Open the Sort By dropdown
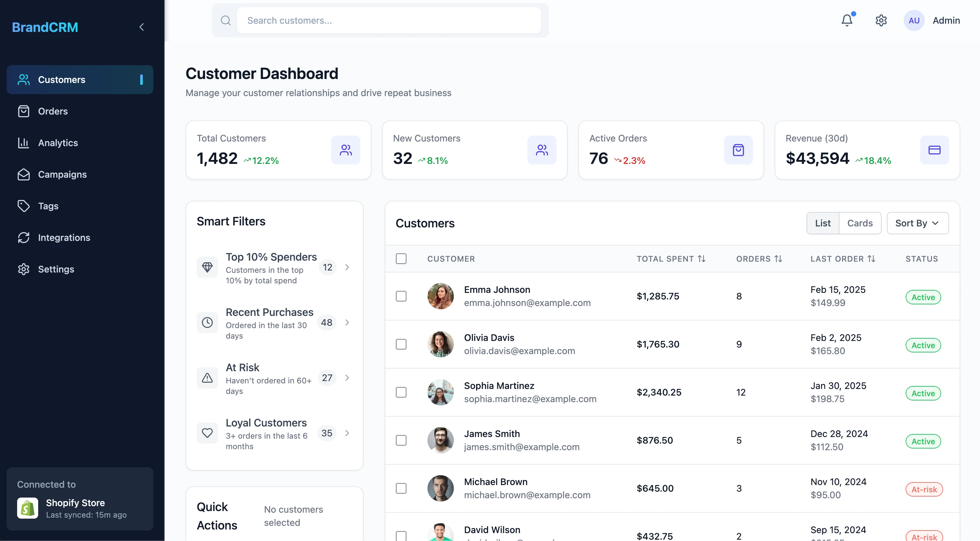 917,223
